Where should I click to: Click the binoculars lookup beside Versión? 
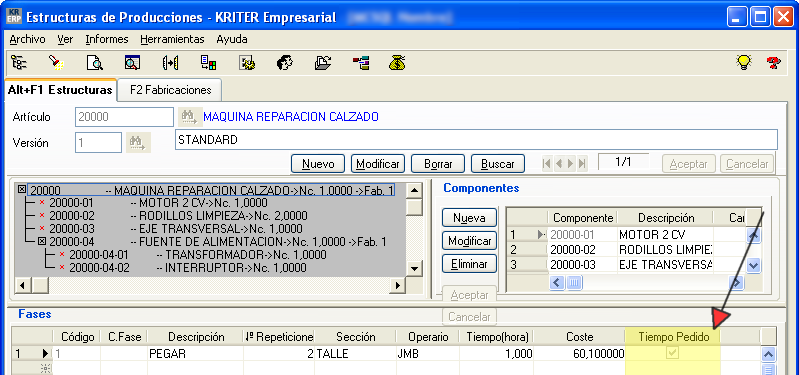pos(138,143)
